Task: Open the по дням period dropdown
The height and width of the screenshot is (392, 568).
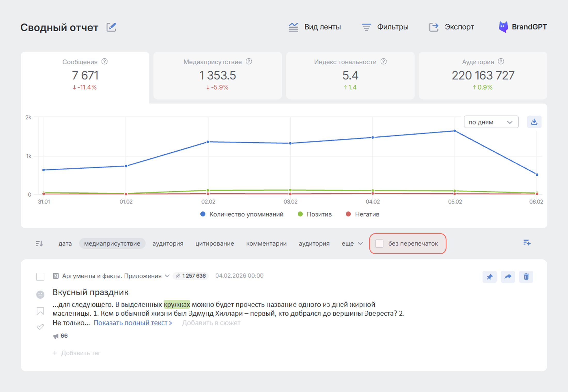Action: [491, 122]
